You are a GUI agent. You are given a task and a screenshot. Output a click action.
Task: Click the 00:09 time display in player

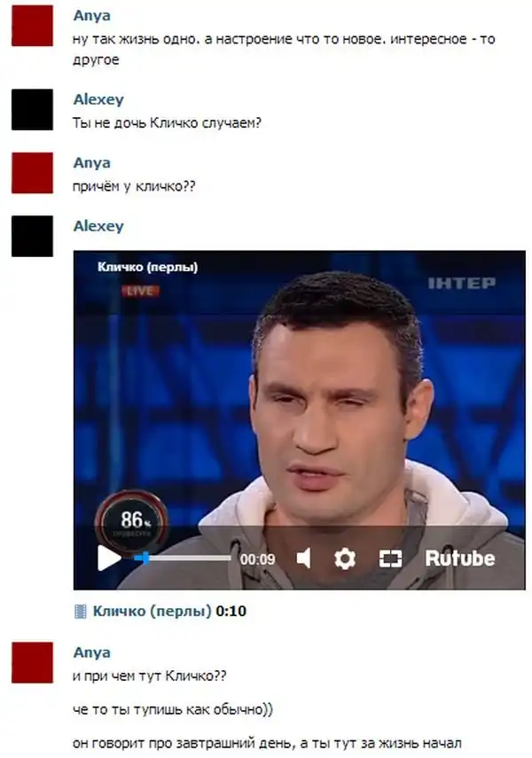pos(257,559)
